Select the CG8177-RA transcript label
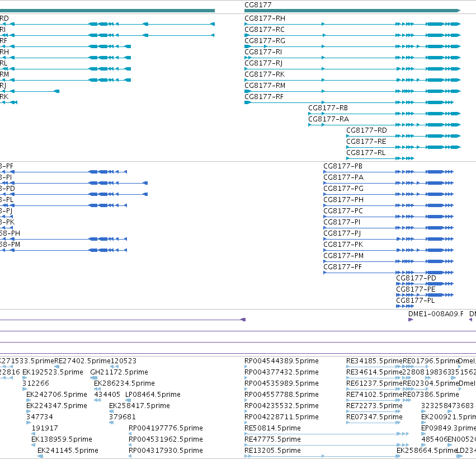 pyautogui.click(x=328, y=119)
